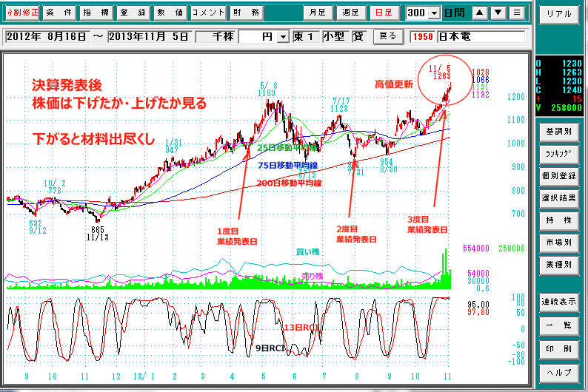This screenshot has width=588, height=392.
Task: Open the 選択結果 selection results button
Action: click(559, 198)
